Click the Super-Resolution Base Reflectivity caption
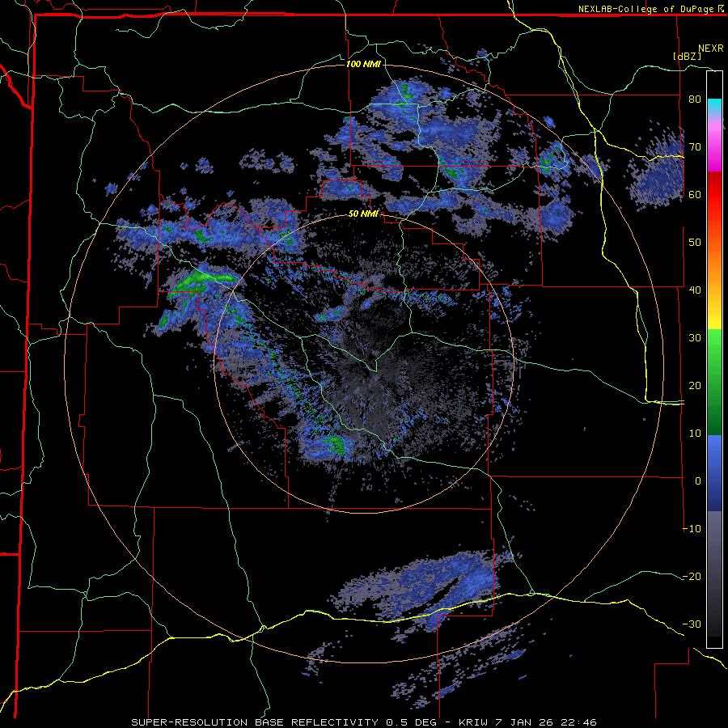The width and height of the screenshot is (728, 728). point(255,722)
